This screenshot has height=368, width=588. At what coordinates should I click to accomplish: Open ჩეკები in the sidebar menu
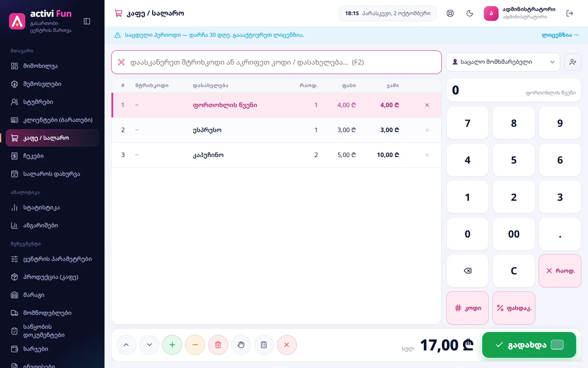pos(52,156)
